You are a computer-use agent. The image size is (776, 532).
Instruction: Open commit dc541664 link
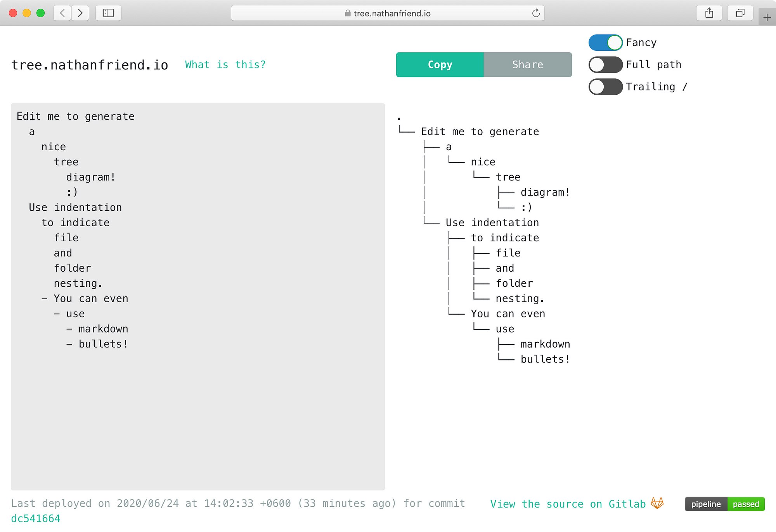[x=36, y=519]
